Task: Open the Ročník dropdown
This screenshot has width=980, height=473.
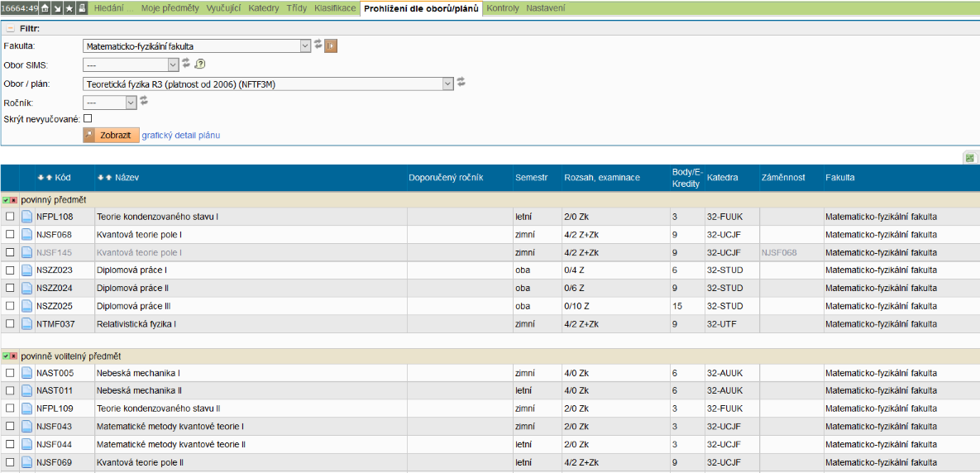Action: coord(110,102)
